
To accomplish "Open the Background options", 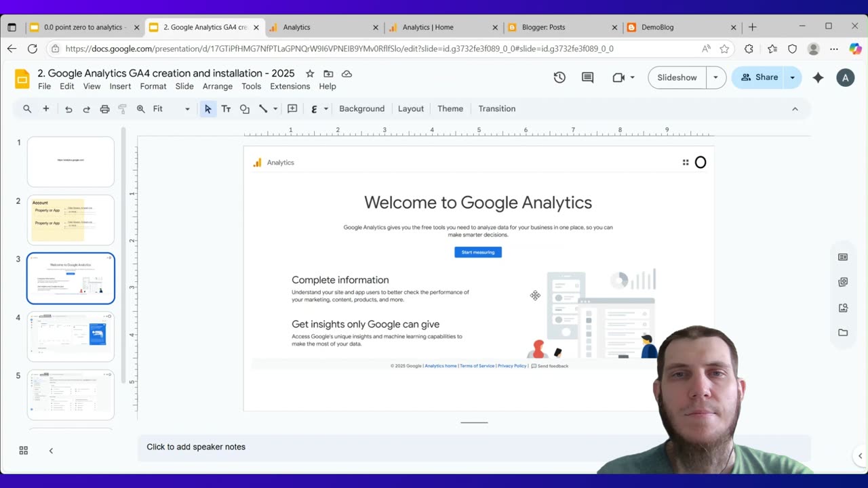I will [361, 108].
